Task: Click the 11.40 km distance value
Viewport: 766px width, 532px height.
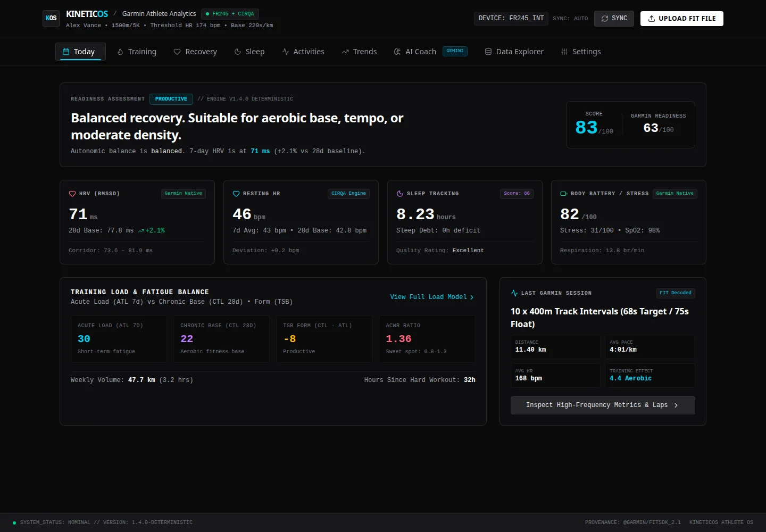Action: [x=531, y=350]
